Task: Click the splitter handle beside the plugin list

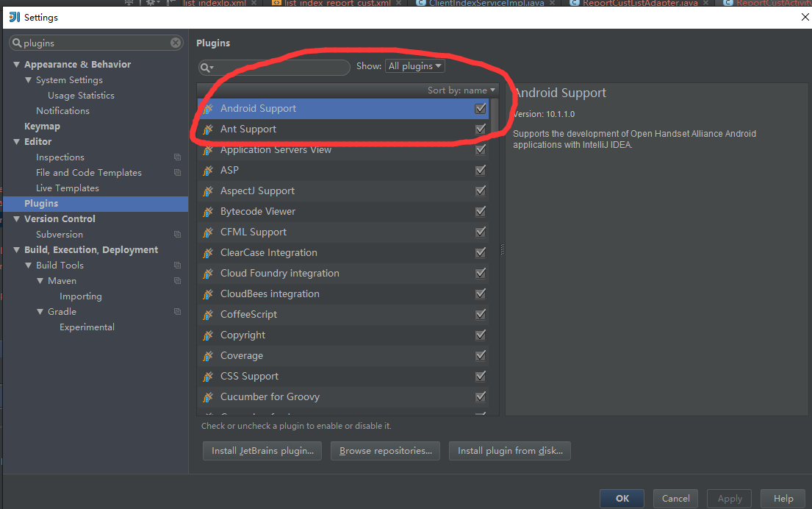Action: [503, 249]
